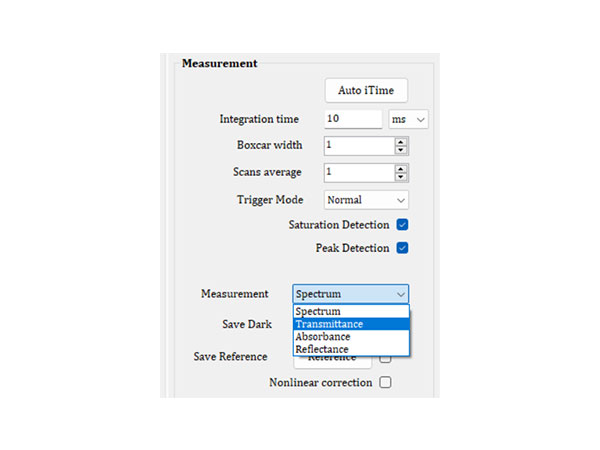Decrease Boxcar width with down arrow
The width and height of the screenshot is (600, 450).
tap(401, 150)
